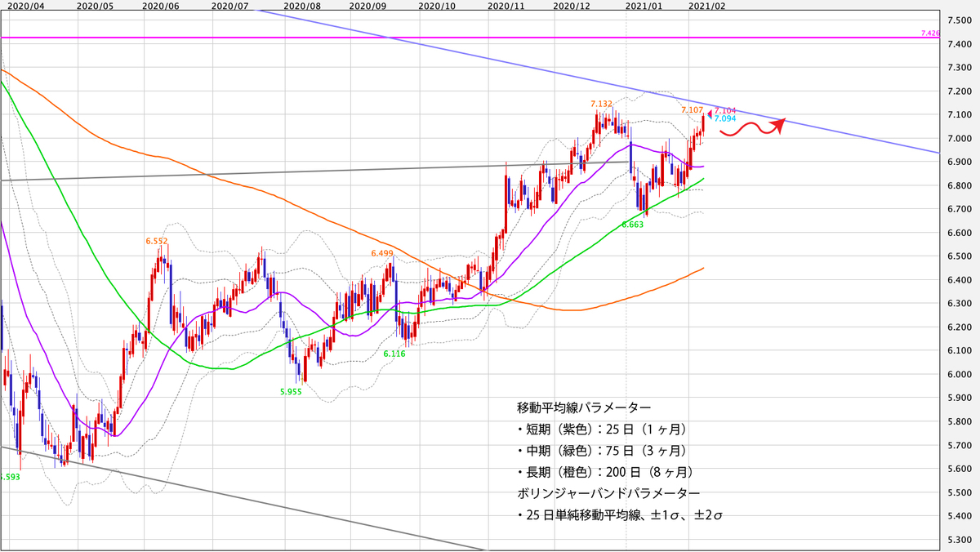The width and height of the screenshot is (980, 552).
Task: Click the 5.300 price axis label
Action: [959, 541]
